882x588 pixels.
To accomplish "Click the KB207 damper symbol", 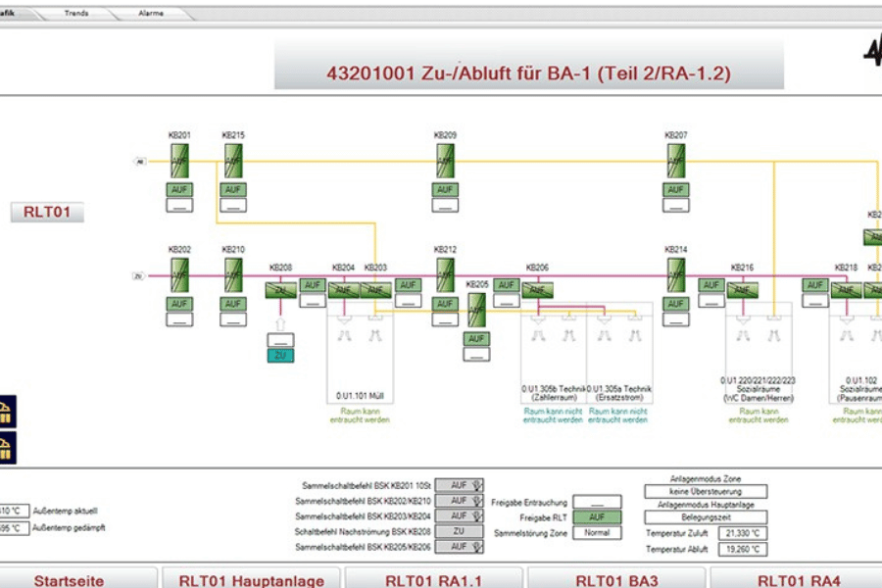I will pos(676,161).
